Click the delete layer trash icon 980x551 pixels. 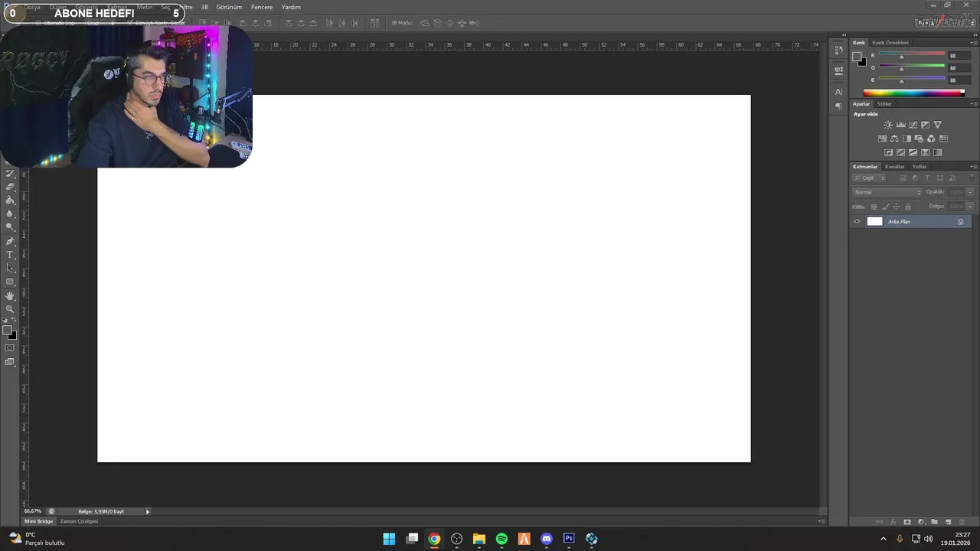click(x=962, y=522)
